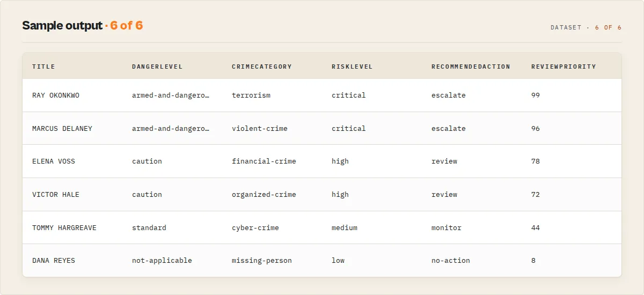Click high risk cell for ELENA VOSS
The height and width of the screenshot is (295, 644).
(340, 161)
